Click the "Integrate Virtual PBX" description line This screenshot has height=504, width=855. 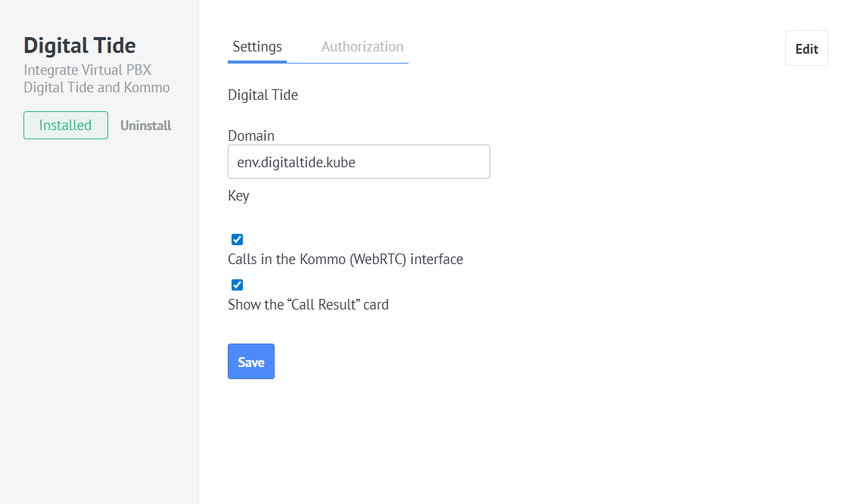click(88, 70)
